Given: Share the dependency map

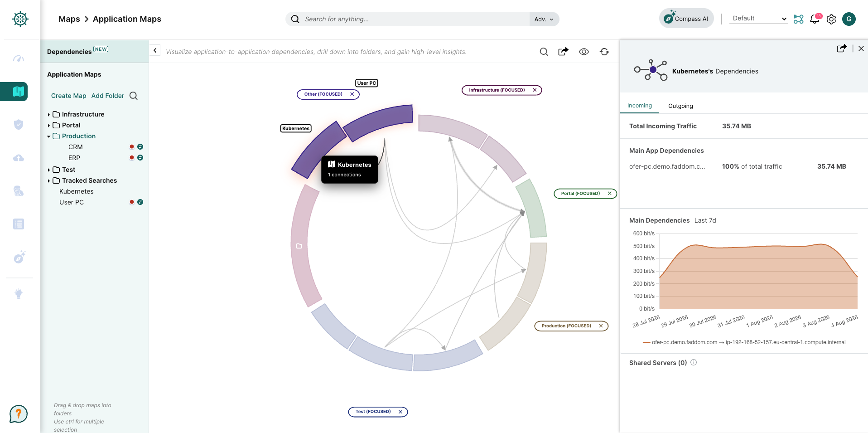Looking at the screenshot, I should click(x=563, y=52).
